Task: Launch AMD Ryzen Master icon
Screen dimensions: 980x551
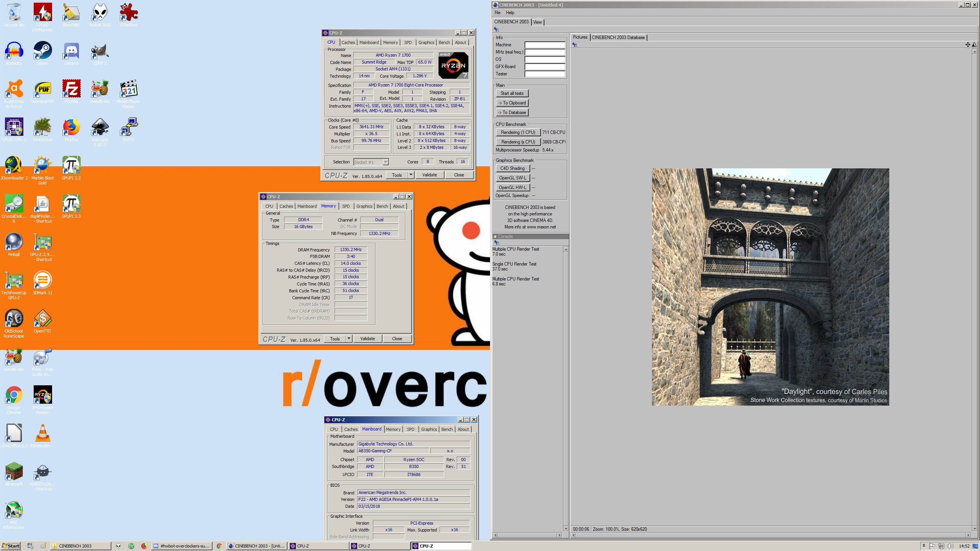Action: [42, 400]
